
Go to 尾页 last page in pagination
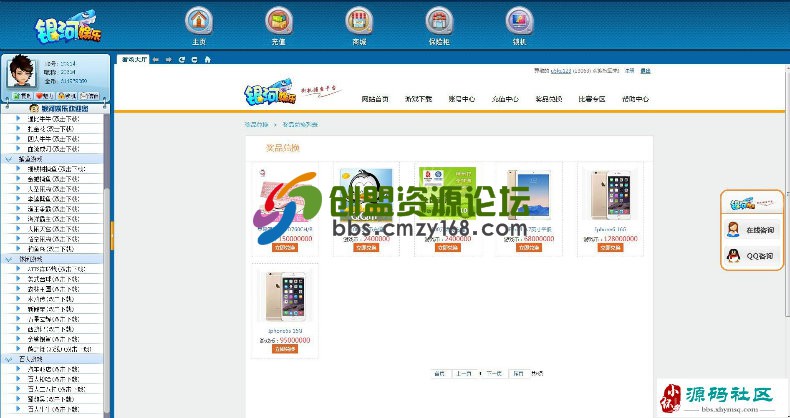(518, 374)
